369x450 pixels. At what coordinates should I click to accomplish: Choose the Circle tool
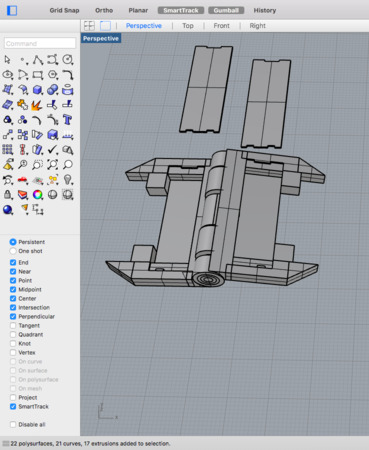click(68, 60)
